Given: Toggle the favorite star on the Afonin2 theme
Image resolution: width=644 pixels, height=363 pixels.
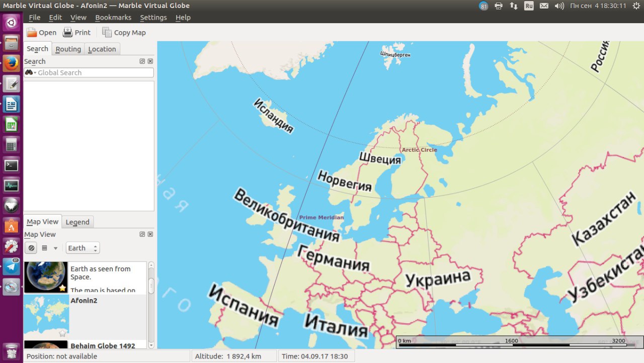Looking at the screenshot, I should point(62,333).
